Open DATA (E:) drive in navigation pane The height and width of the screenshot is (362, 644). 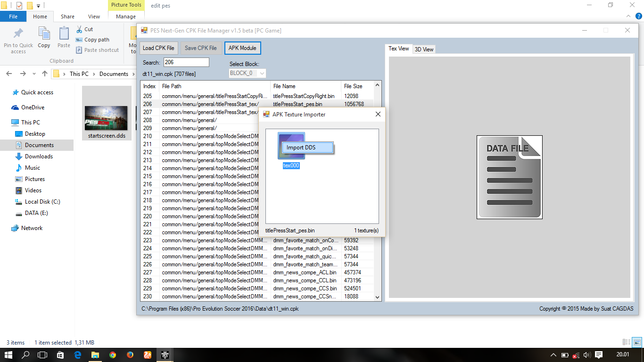pyautogui.click(x=36, y=213)
